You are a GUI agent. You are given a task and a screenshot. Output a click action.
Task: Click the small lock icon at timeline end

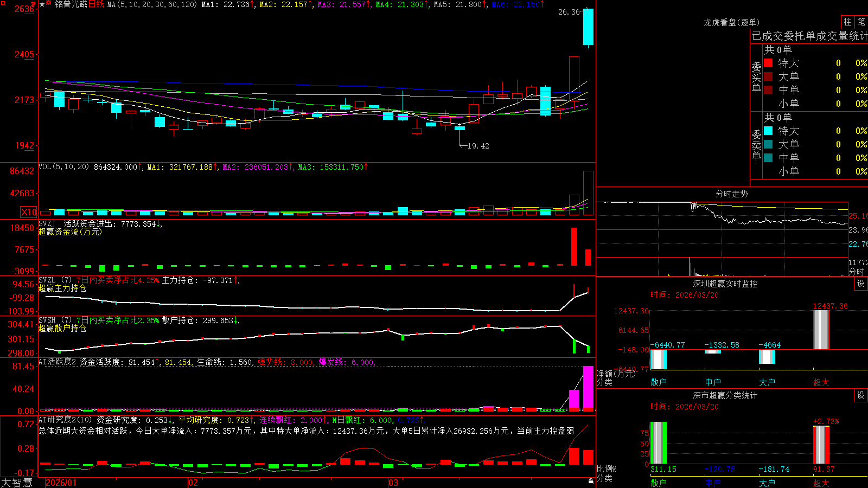pos(591,481)
